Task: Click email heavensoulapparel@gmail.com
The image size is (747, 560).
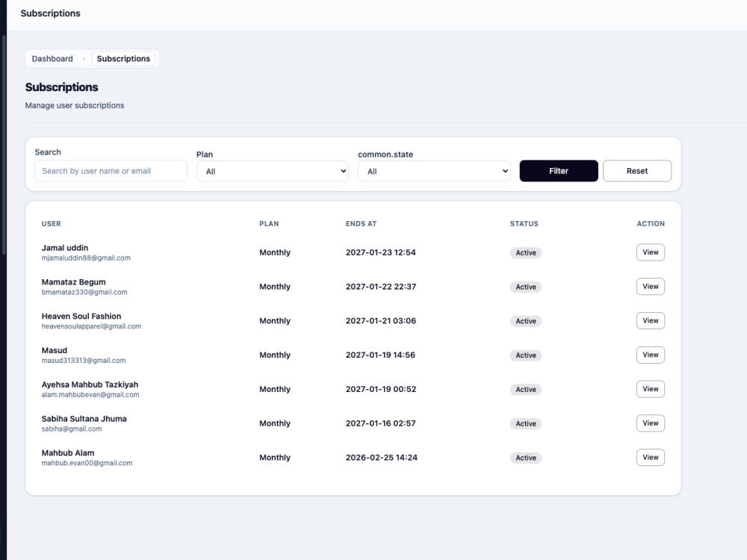Action: pyautogui.click(x=91, y=327)
